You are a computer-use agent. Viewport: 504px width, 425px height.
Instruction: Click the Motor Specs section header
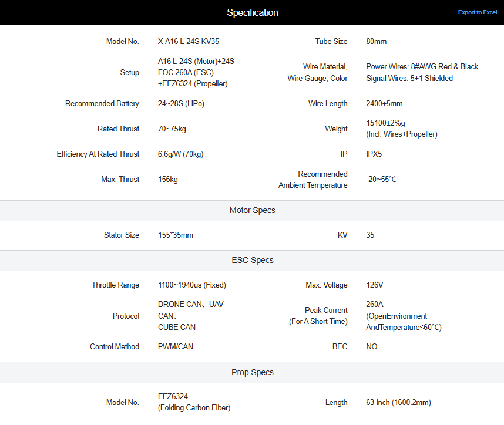click(x=252, y=210)
